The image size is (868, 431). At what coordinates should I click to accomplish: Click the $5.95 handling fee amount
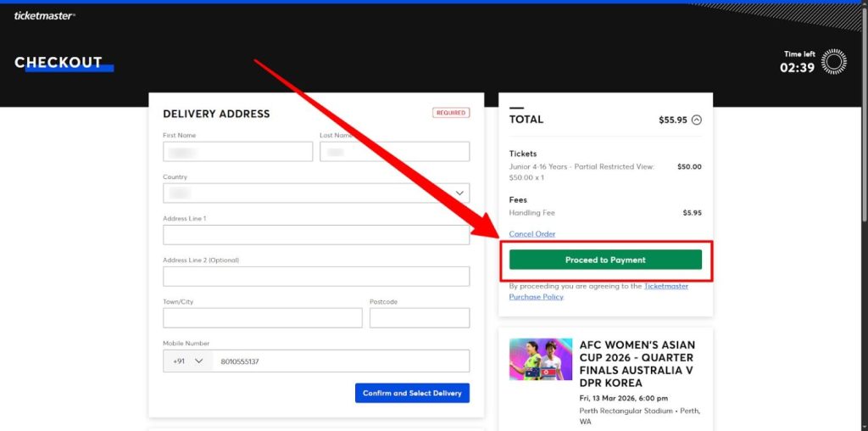[x=692, y=213]
